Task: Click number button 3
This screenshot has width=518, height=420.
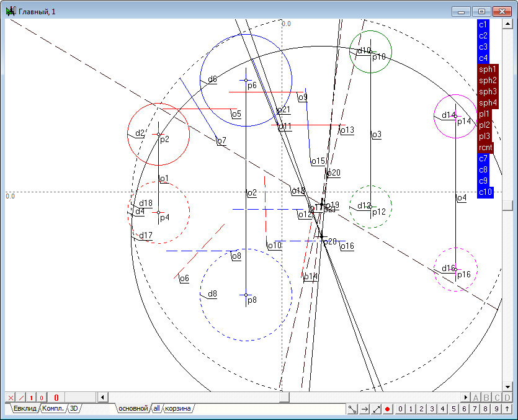Action: pyautogui.click(x=432, y=409)
